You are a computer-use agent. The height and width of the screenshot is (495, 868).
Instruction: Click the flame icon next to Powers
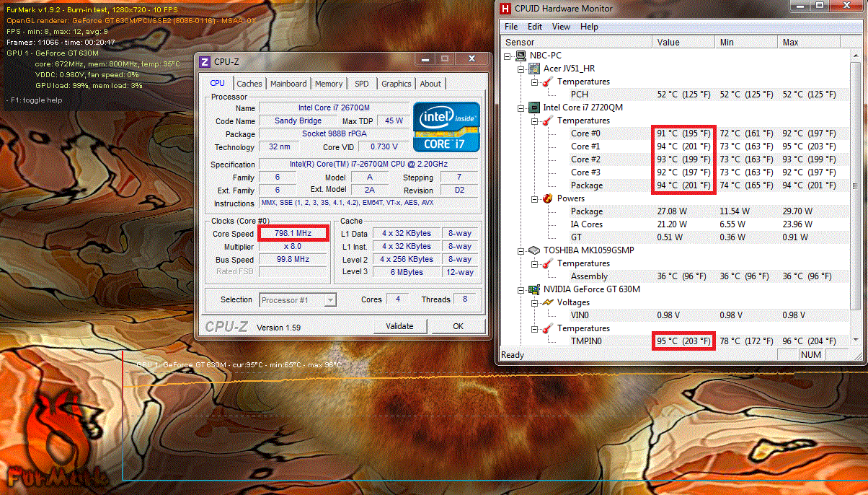click(547, 198)
